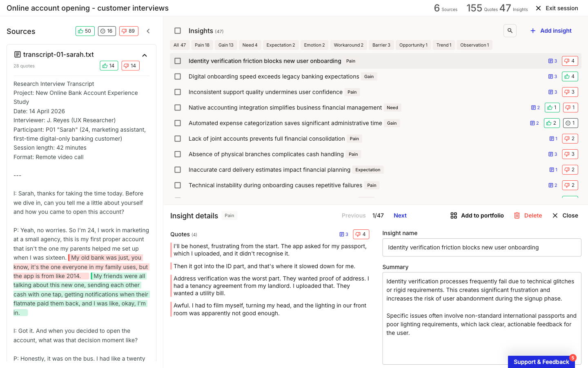The width and height of the screenshot is (588, 368).
Task: Show the Need 4 insights filter
Action: click(x=250, y=45)
